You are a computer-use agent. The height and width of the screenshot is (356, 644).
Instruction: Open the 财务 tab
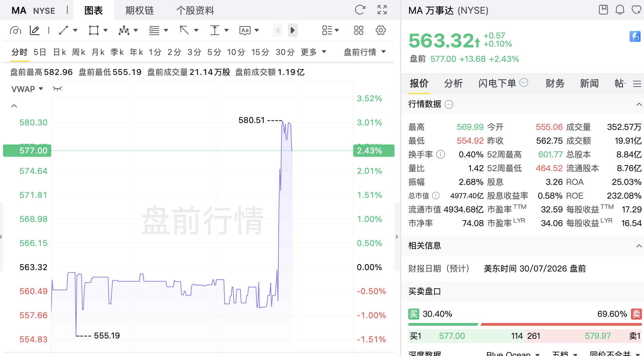[x=555, y=84]
